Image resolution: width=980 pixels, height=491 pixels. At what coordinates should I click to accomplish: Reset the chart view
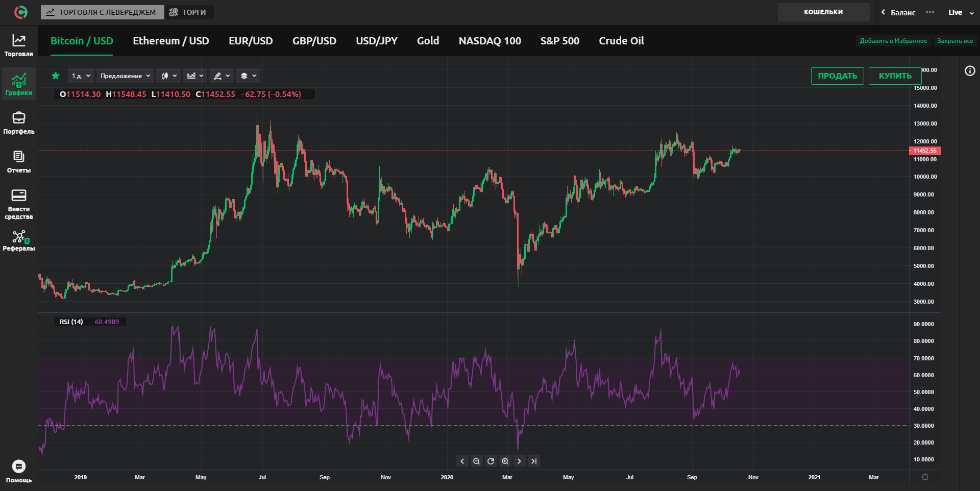pos(491,461)
